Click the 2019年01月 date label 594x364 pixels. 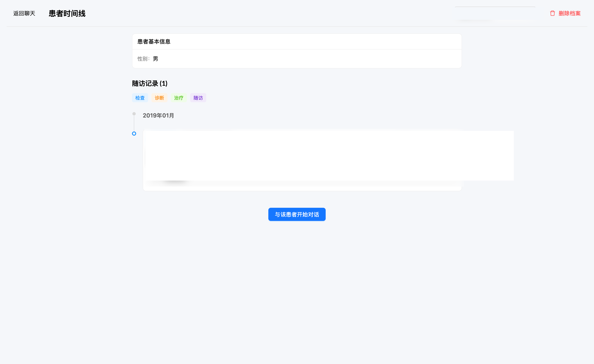click(x=158, y=116)
